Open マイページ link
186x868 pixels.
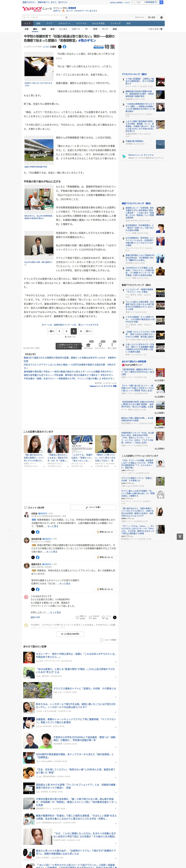pos(139,18)
